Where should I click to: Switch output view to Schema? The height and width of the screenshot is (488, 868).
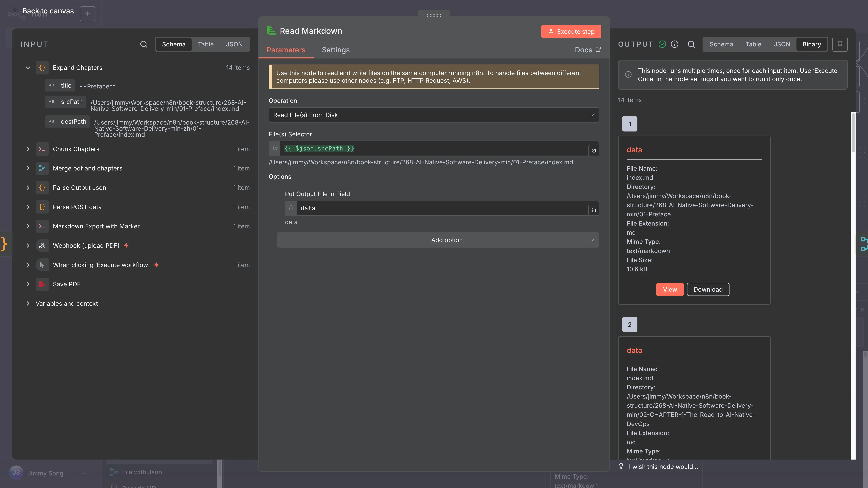coord(721,44)
